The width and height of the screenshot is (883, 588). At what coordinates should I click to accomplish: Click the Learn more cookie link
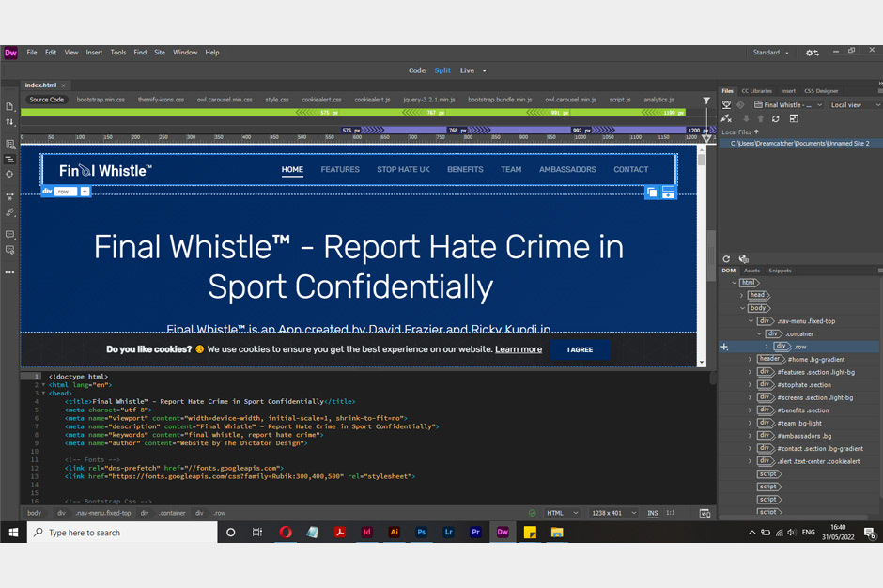coord(519,349)
